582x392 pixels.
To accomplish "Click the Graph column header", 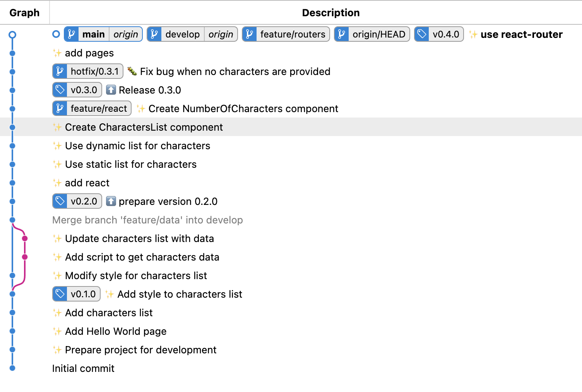I will tap(24, 13).
